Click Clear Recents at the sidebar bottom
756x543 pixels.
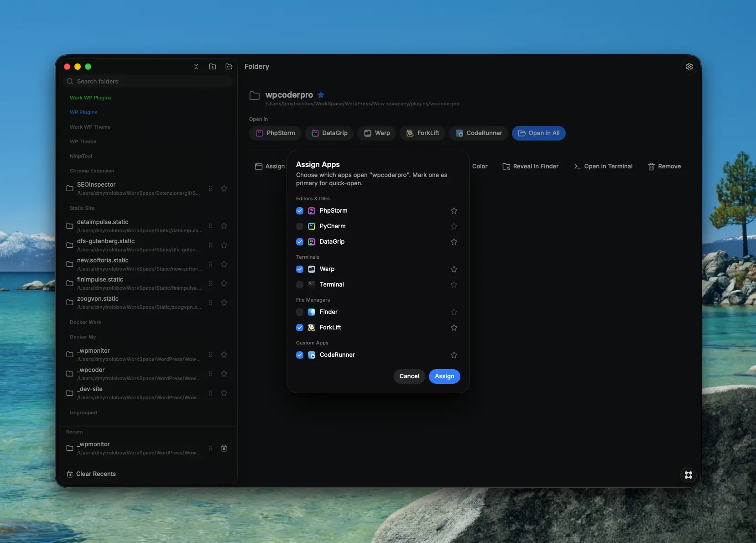coord(91,474)
